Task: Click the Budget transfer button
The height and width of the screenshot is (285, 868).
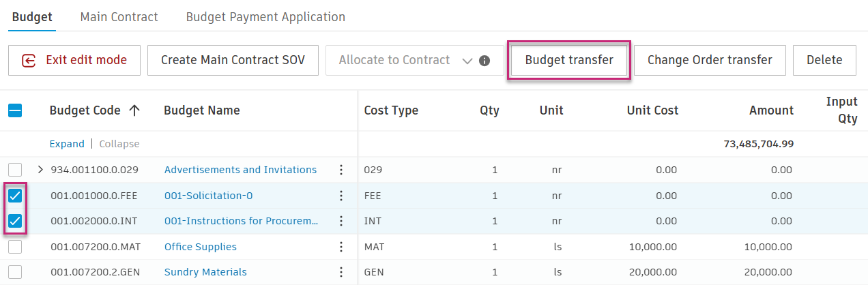Action: [568, 60]
